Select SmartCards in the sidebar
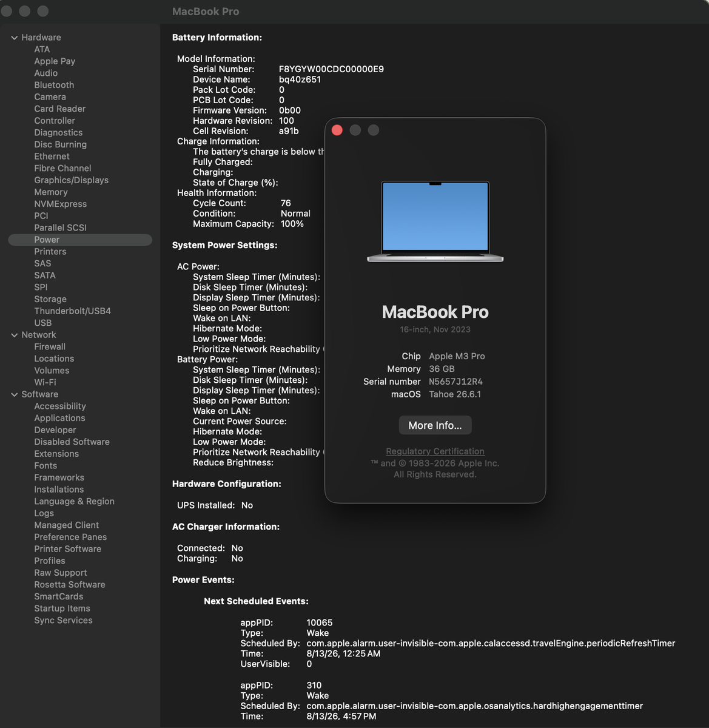Screen dimensions: 709x728 tap(58, 596)
